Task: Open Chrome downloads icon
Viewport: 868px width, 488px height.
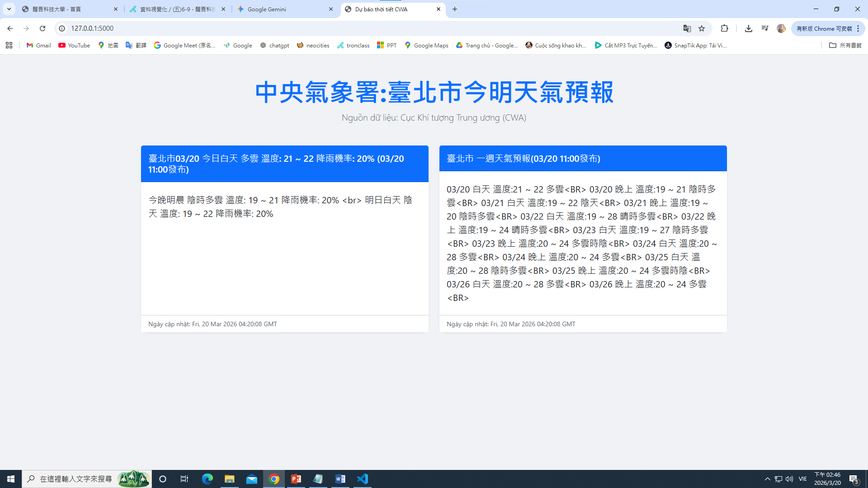Action: pyautogui.click(x=749, y=28)
